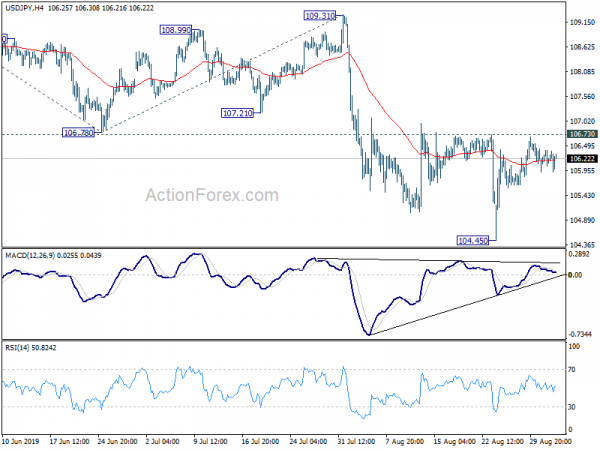Click the RSI(14) 50.8242 indicator label
The width and height of the screenshot is (600, 450).
[x=31, y=347]
